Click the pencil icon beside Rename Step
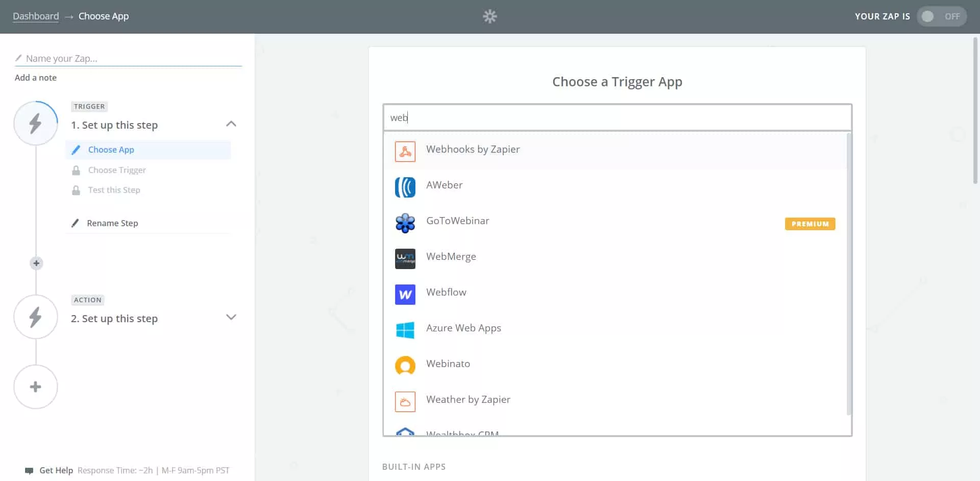 [x=75, y=223]
